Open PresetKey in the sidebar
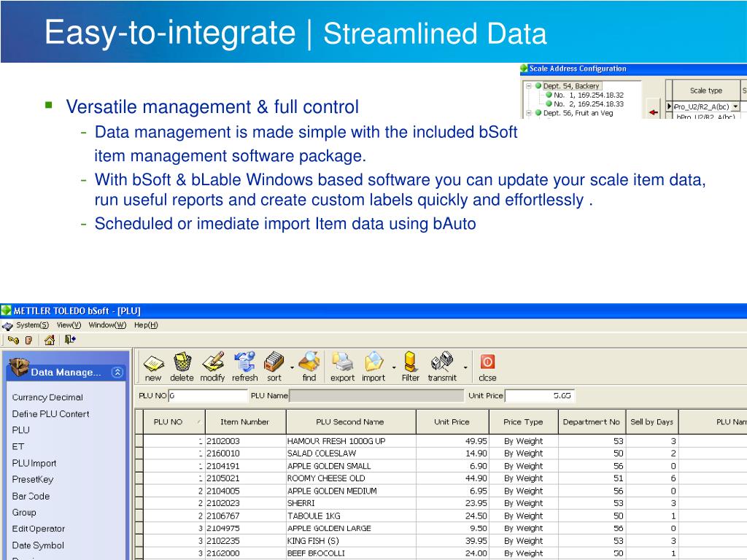The image size is (747, 560). [32, 480]
